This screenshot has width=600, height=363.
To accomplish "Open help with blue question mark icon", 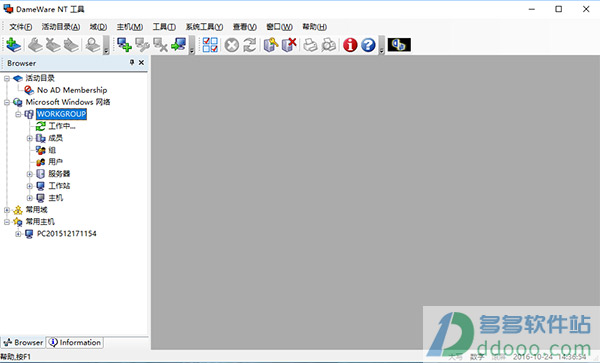I will coord(368,45).
